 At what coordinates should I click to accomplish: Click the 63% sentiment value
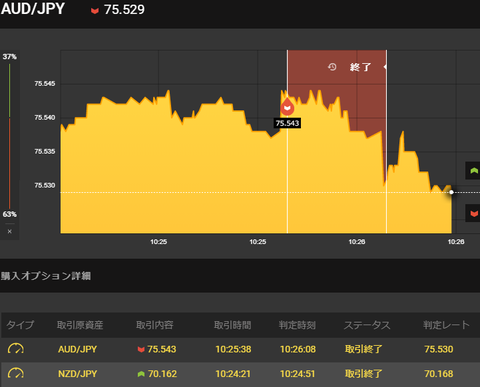click(x=10, y=214)
